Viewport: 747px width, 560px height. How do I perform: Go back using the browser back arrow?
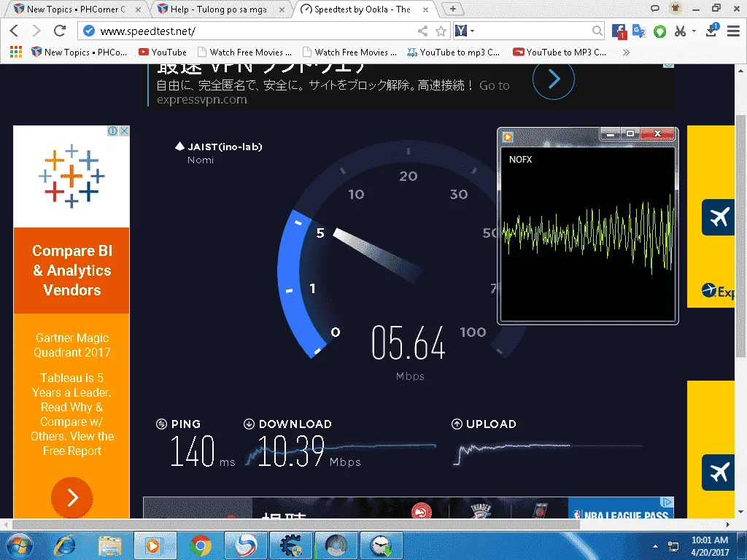tap(15, 31)
